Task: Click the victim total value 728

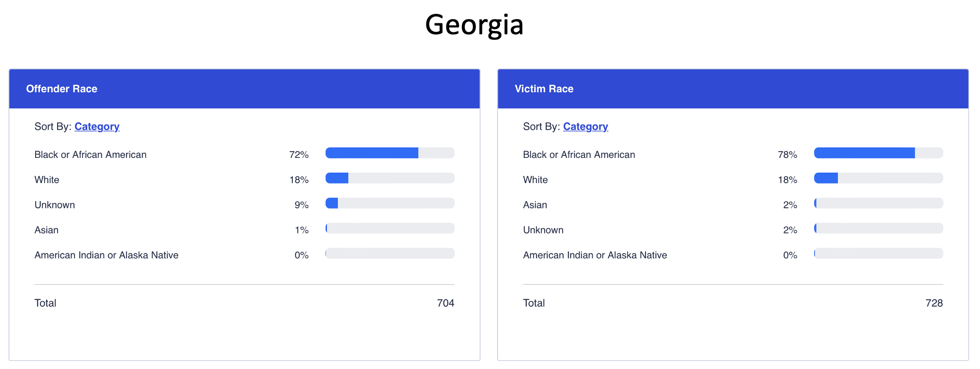Action: [x=934, y=303]
